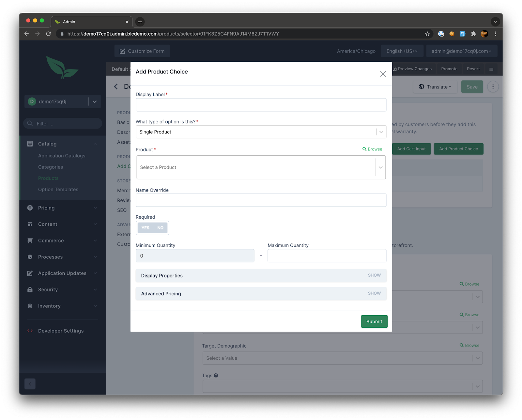Open Option Templates in the sidebar
The width and height of the screenshot is (522, 420).
[x=58, y=190]
